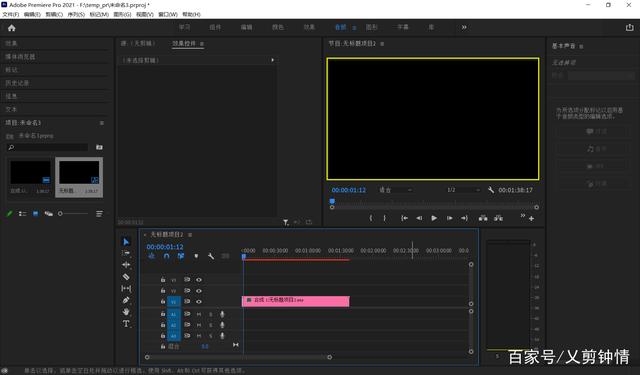Open the Window menu
The image size is (640, 375).
pos(168,14)
